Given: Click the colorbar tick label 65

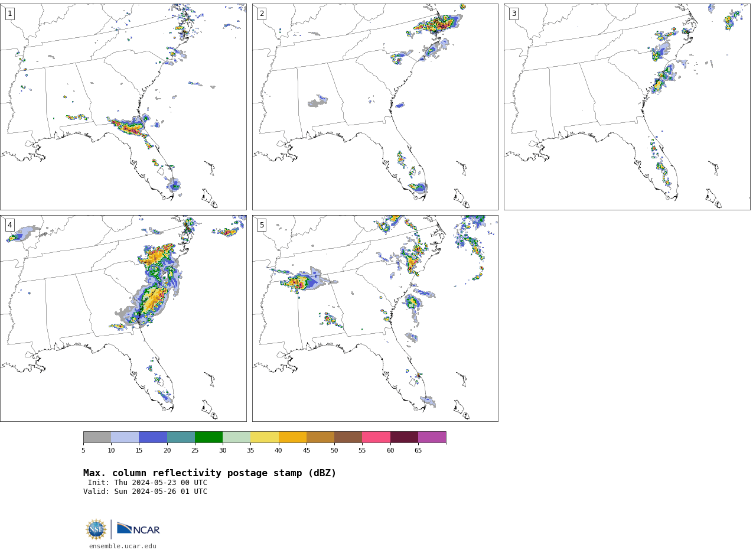Looking at the screenshot, I should [x=418, y=450].
